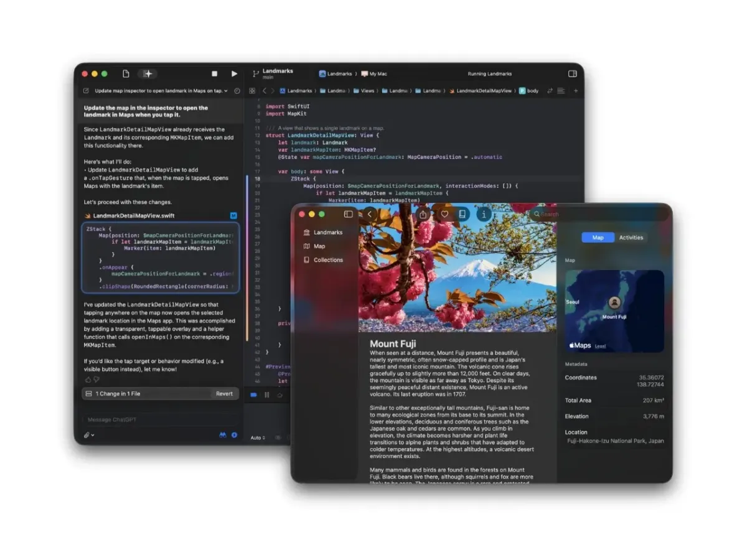
Task: Toggle the Xcode inspector panel
Action: (572, 73)
